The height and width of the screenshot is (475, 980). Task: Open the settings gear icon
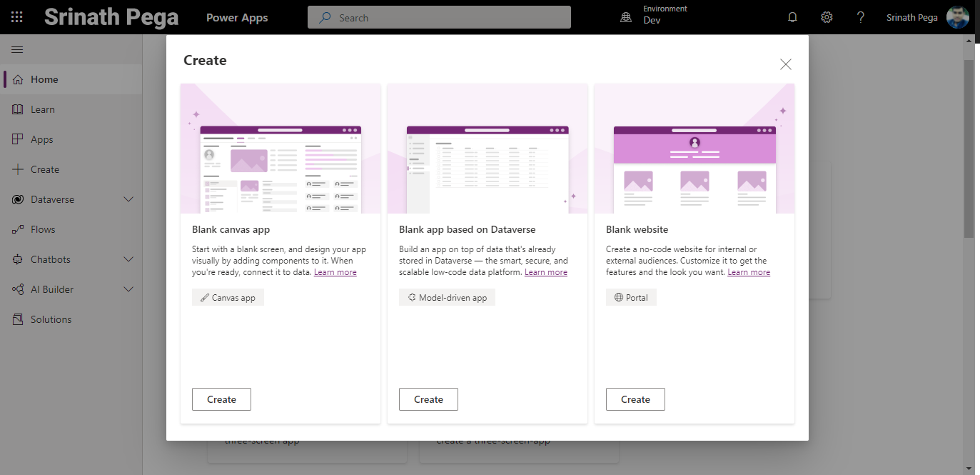click(827, 17)
